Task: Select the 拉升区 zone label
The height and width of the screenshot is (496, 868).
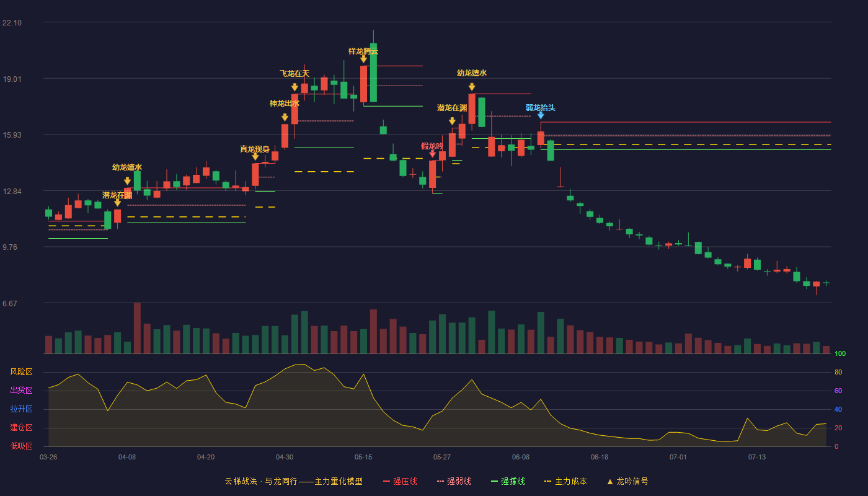Action: pyautogui.click(x=21, y=409)
